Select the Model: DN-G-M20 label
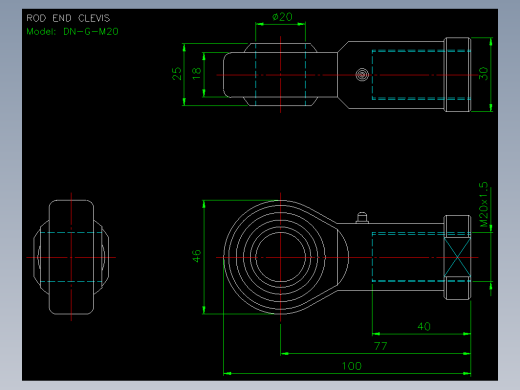Screen dimensions: 520x390 click(x=72, y=32)
